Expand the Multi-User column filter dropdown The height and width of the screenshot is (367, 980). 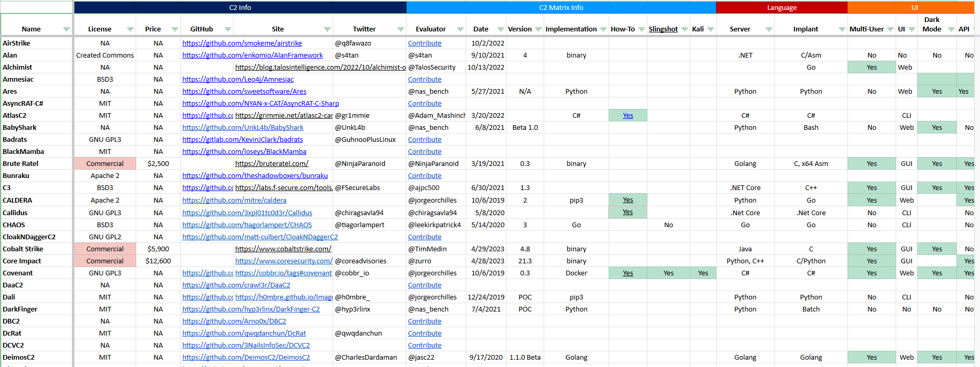click(x=890, y=30)
